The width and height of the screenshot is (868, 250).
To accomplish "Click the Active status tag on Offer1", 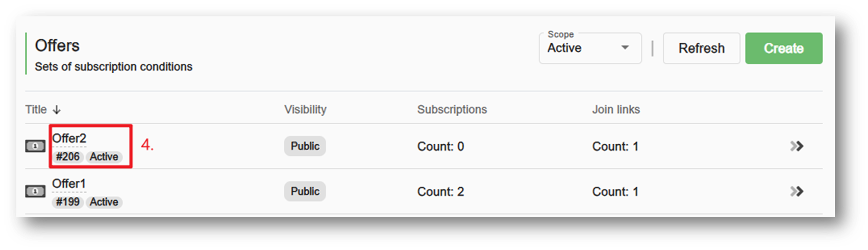I will tap(104, 201).
